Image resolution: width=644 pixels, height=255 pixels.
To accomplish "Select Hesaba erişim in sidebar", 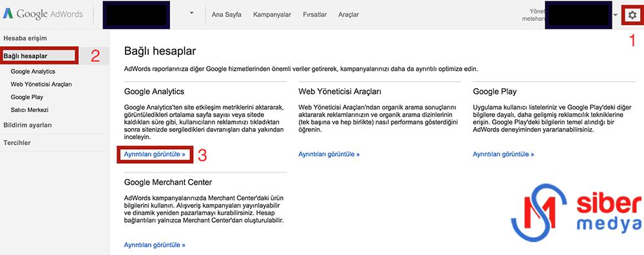I will pyautogui.click(x=25, y=38).
